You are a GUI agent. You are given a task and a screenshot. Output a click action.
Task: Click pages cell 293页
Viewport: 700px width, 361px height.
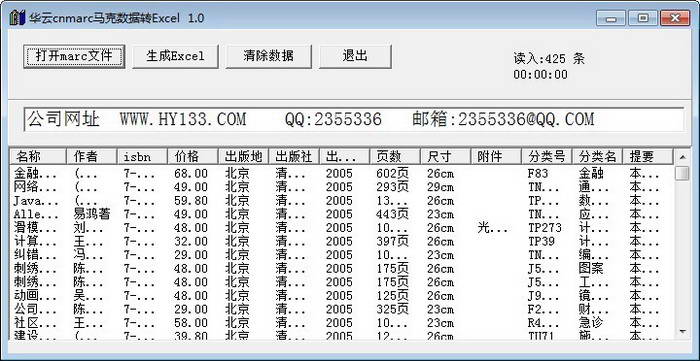click(x=392, y=187)
